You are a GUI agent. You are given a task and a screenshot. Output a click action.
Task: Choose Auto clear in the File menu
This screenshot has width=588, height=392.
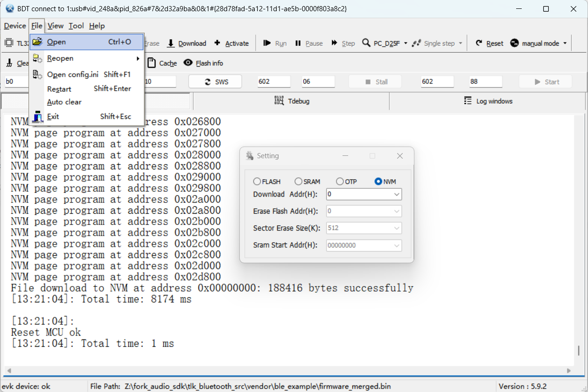(86, 102)
